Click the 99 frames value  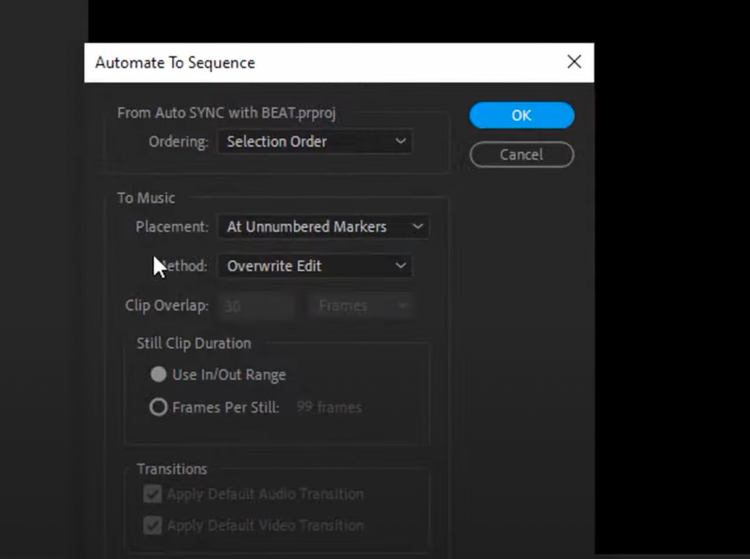(329, 407)
